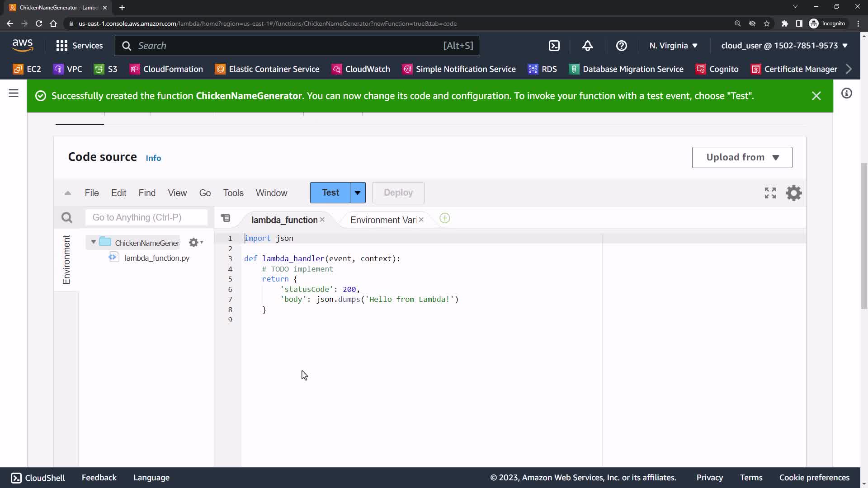Switch to Environment Variables tab
The image size is (868, 488).
point(383,220)
